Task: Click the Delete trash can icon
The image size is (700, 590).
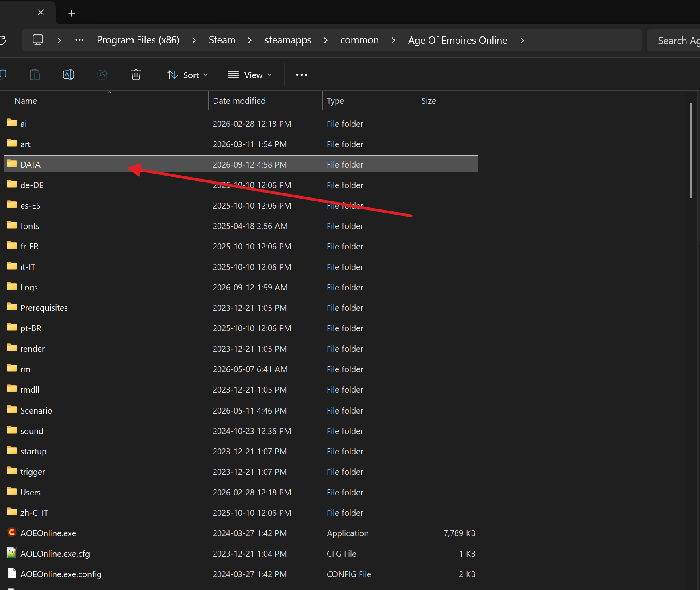Action: coord(136,75)
